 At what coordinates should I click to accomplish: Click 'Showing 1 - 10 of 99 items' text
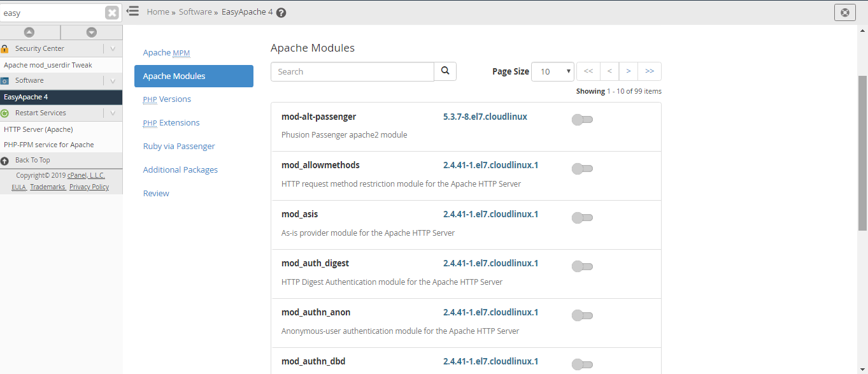pyautogui.click(x=619, y=91)
